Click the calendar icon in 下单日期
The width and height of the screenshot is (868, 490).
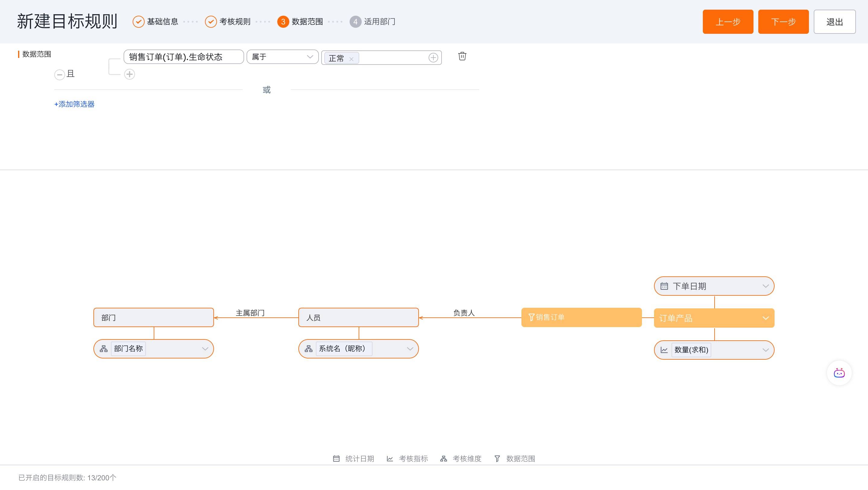coord(664,286)
